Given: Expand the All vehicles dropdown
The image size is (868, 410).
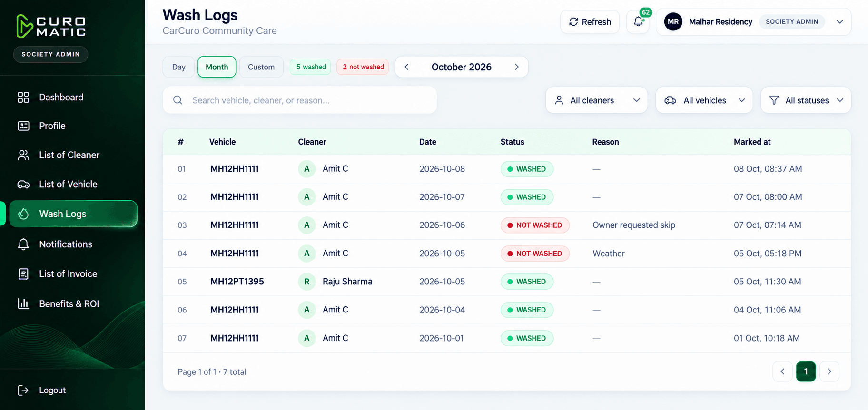Looking at the screenshot, I should [704, 100].
